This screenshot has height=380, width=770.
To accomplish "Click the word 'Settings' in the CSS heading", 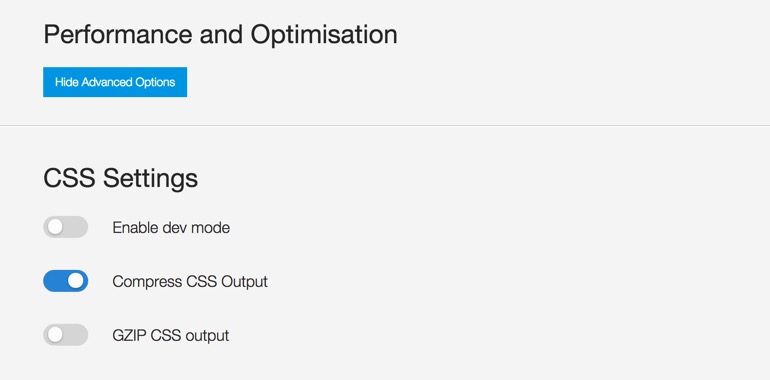I will [x=150, y=179].
